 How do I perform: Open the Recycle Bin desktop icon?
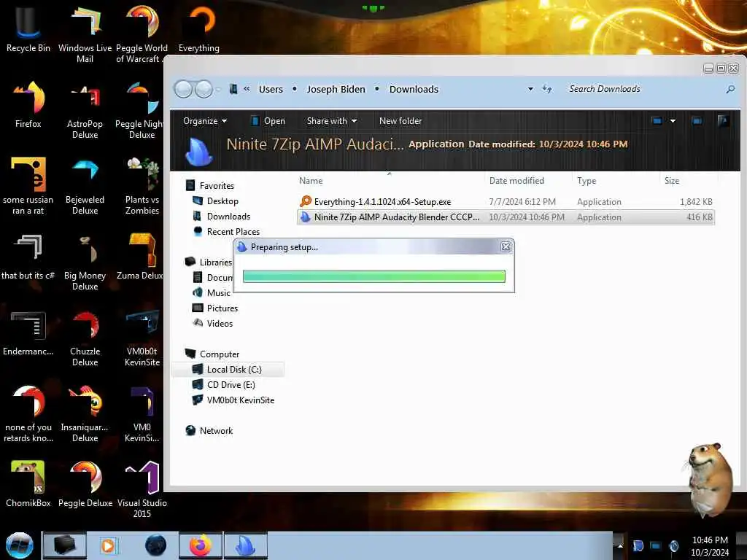click(x=28, y=28)
